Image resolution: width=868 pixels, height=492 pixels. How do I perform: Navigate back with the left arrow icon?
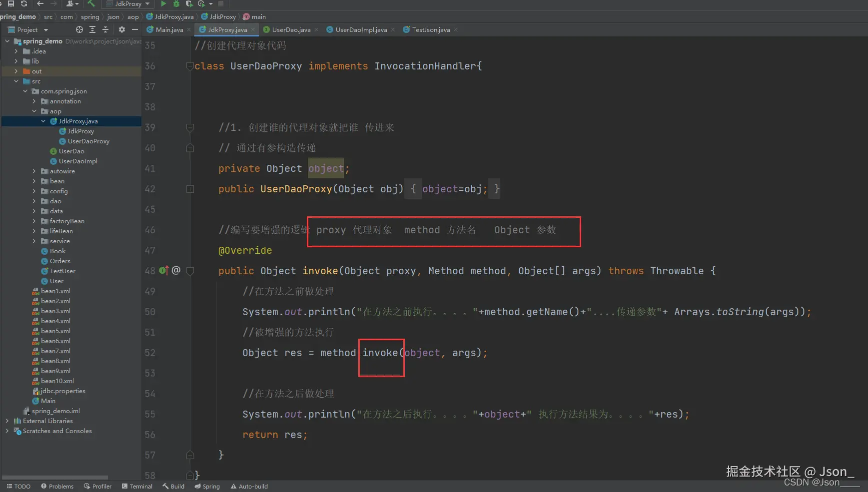click(x=40, y=3)
